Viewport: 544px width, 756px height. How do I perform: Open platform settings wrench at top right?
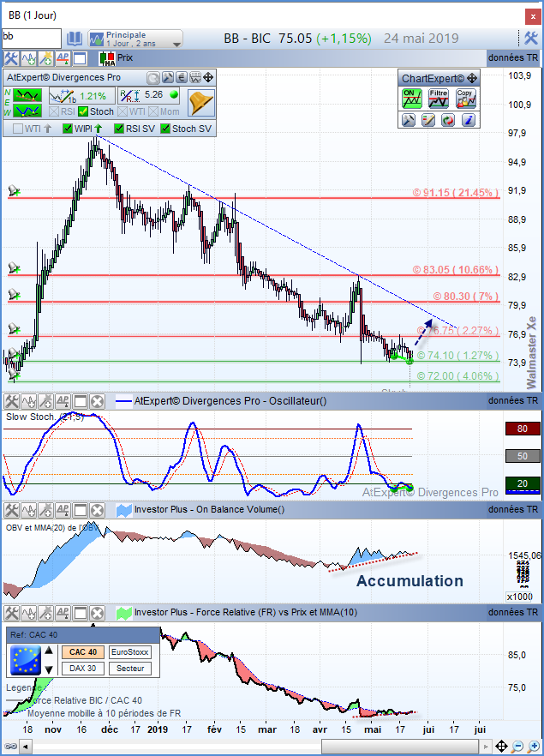click(531, 38)
